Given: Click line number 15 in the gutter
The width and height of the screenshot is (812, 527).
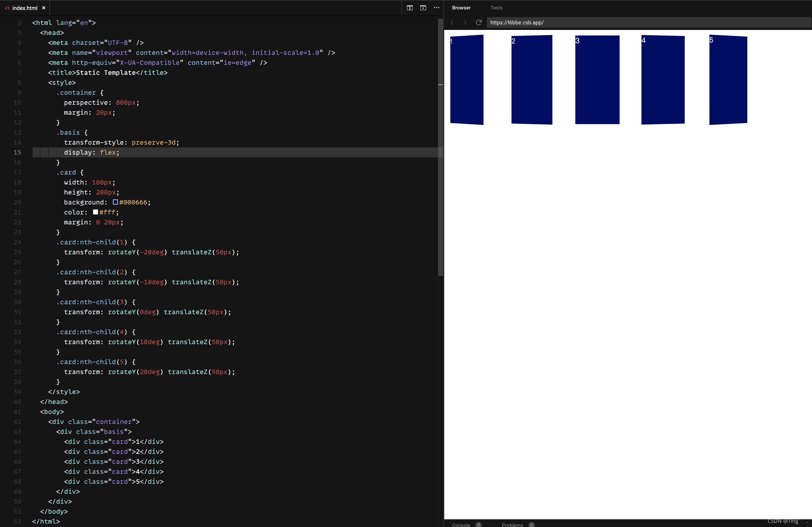Looking at the screenshot, I should pos(17,152).
